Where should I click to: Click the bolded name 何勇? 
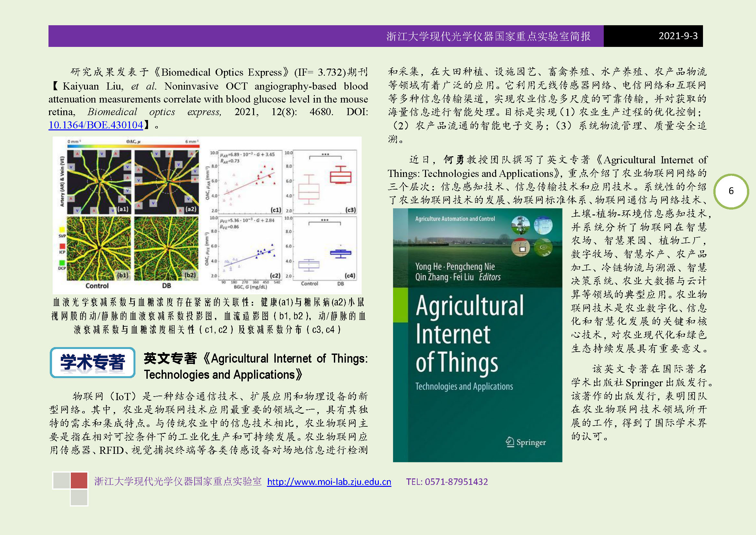pos(454,160)
